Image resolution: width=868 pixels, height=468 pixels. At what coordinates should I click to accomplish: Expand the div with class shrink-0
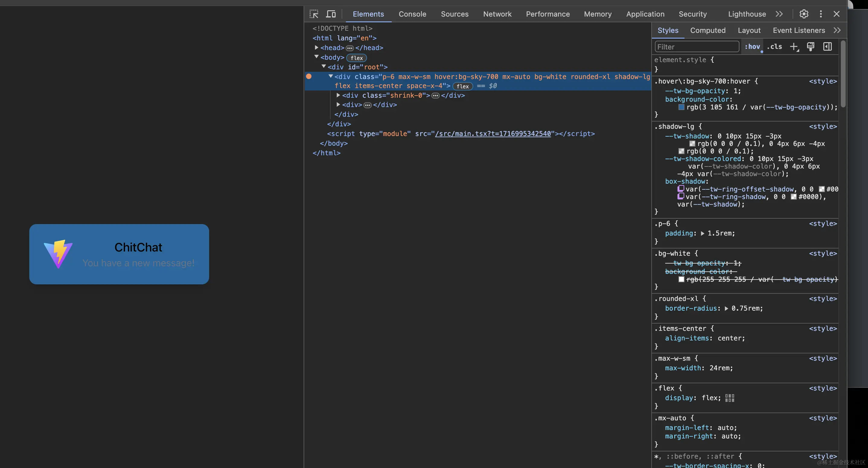tap(338, 95)
